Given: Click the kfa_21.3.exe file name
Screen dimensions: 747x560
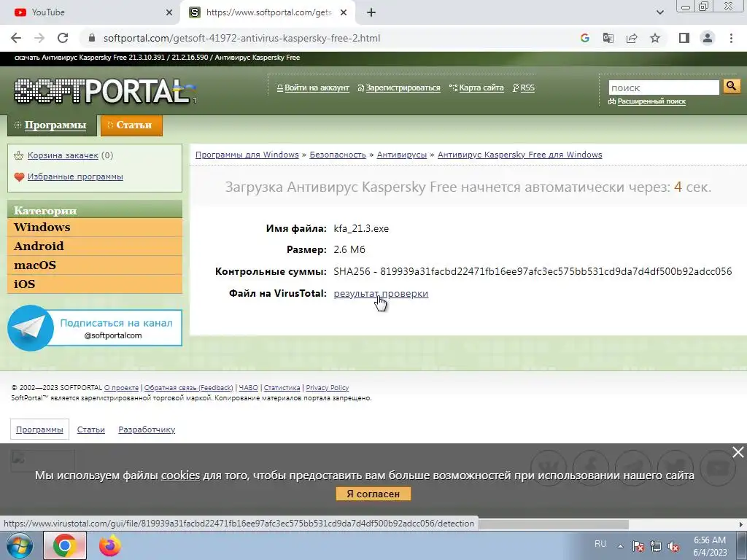Looking at the screenshot, I should 361,228.
